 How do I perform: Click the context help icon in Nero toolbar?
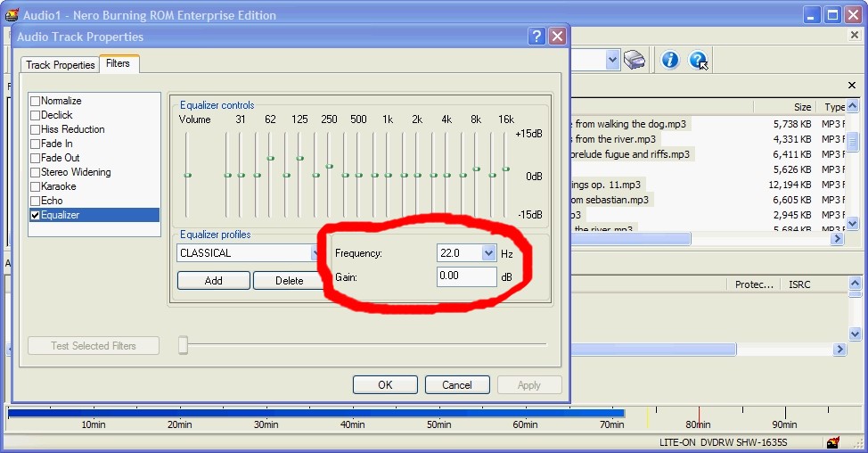(x=699, y=60)
